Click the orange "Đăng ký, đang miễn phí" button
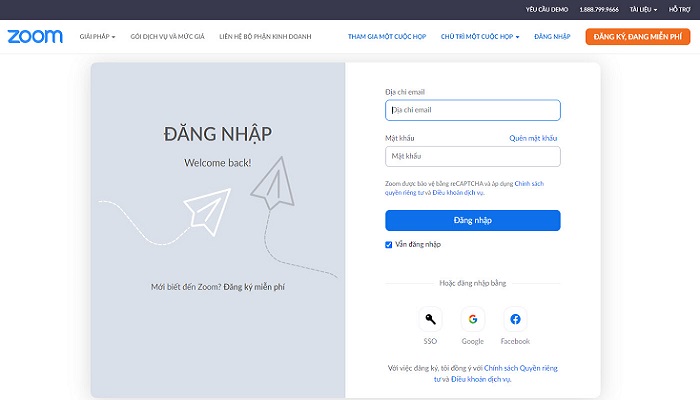 point(638,37)
